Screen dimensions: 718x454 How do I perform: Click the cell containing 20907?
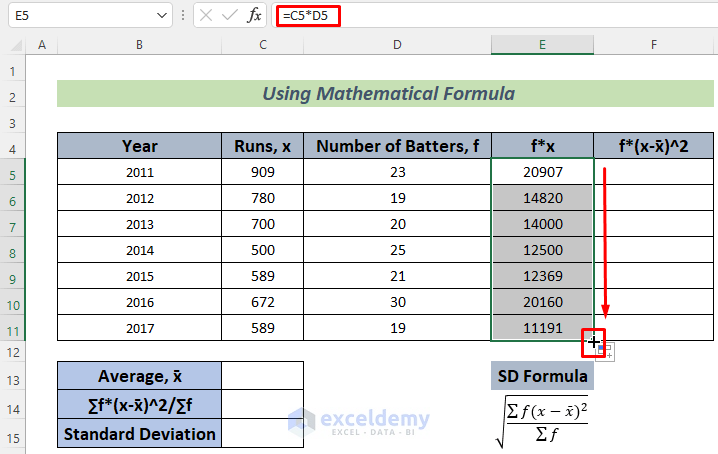click(x=542, y=172)
